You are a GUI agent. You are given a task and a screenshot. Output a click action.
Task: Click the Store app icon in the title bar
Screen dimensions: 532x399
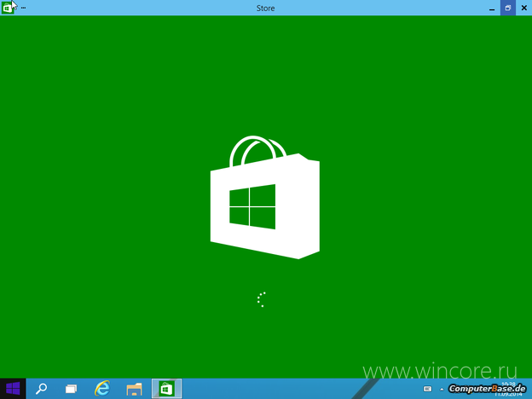click(x=7, y=8)
